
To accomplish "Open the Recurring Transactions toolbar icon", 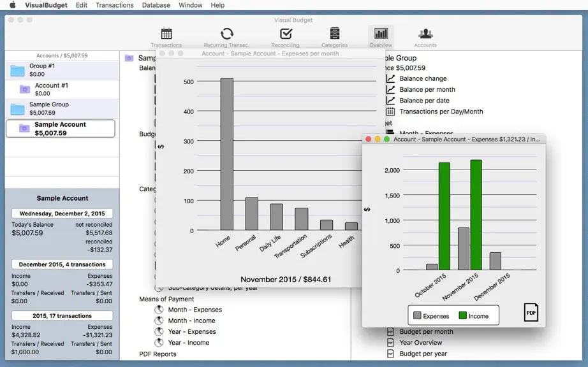I will [x=226, y=38].
